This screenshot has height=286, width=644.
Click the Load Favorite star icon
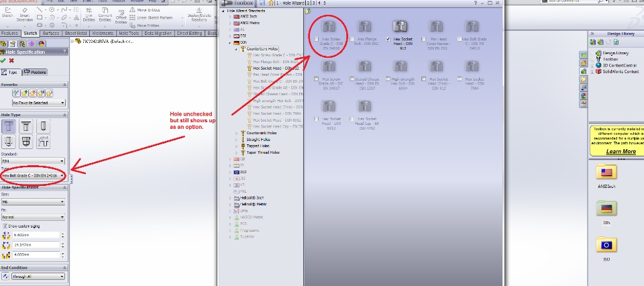[x=49, y=93]
